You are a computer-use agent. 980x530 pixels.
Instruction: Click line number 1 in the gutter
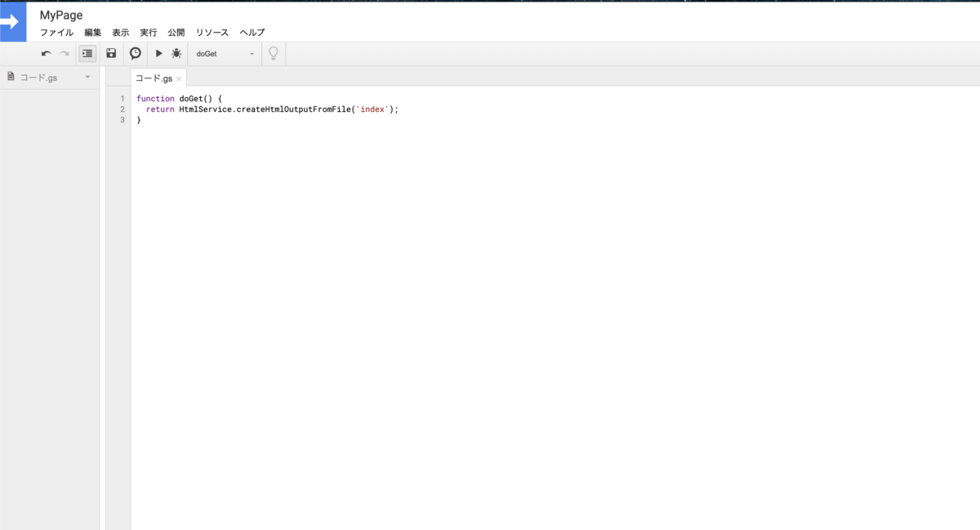(x=122, y=99)
